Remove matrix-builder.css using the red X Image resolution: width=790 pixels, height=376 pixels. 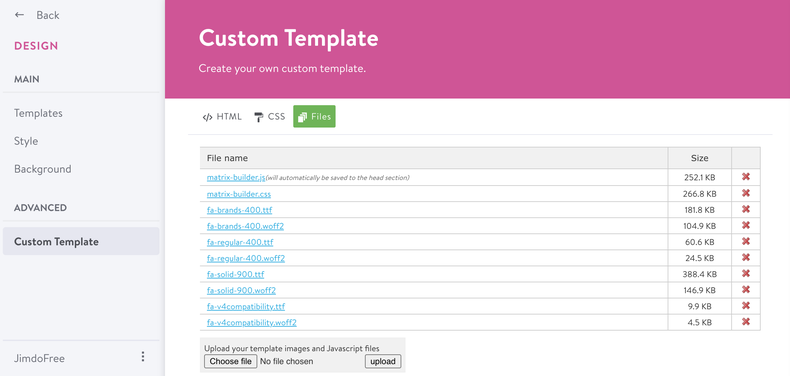pyautogui.click(x=746, y=193)
